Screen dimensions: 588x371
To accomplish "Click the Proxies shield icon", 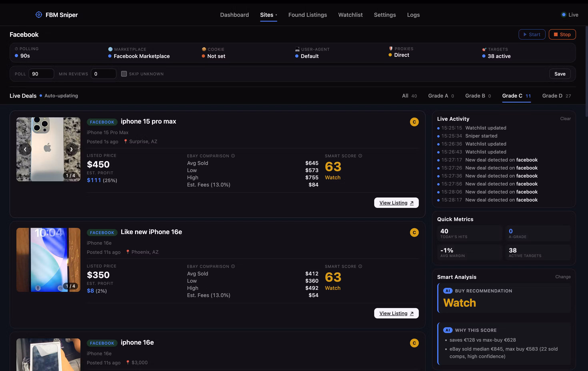I will tap(391, 49).
